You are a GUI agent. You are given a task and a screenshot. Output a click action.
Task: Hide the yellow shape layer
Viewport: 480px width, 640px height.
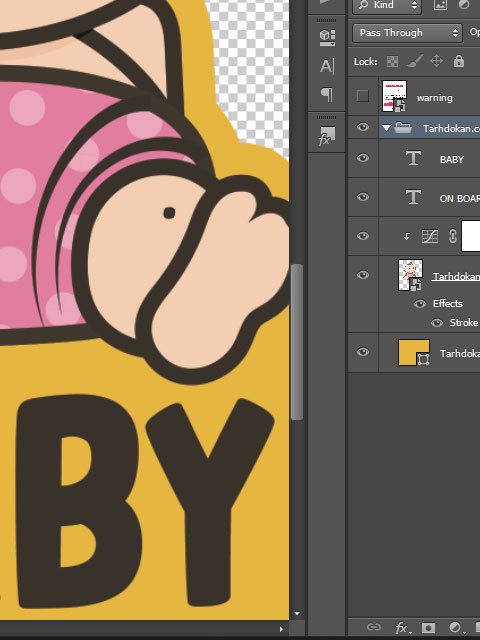[x=362, y=352]
